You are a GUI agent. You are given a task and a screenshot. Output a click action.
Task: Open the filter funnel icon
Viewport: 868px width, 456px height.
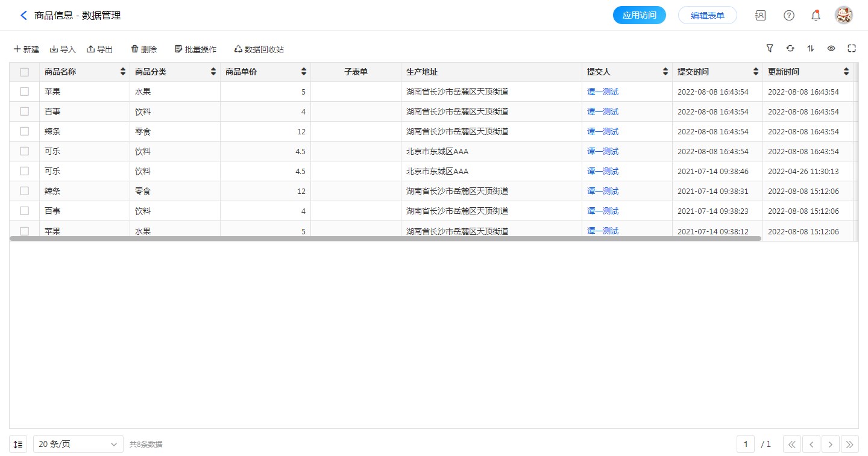769,48
